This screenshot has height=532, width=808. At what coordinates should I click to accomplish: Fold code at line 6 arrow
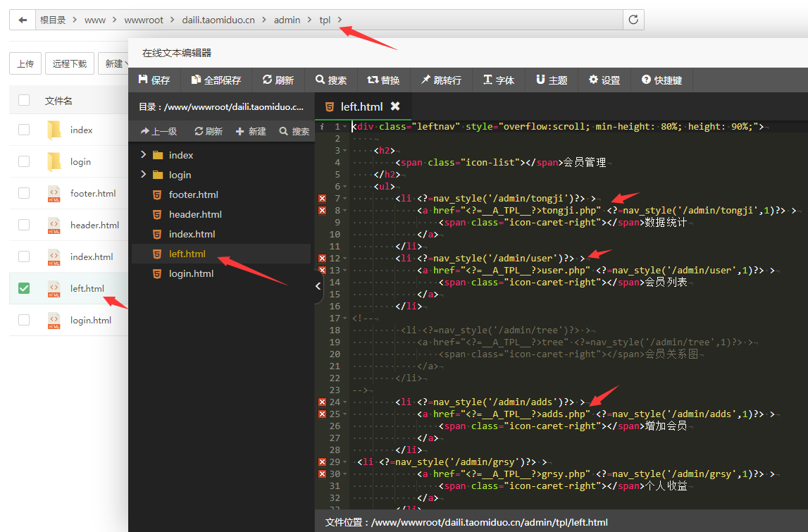coord(344,187)
